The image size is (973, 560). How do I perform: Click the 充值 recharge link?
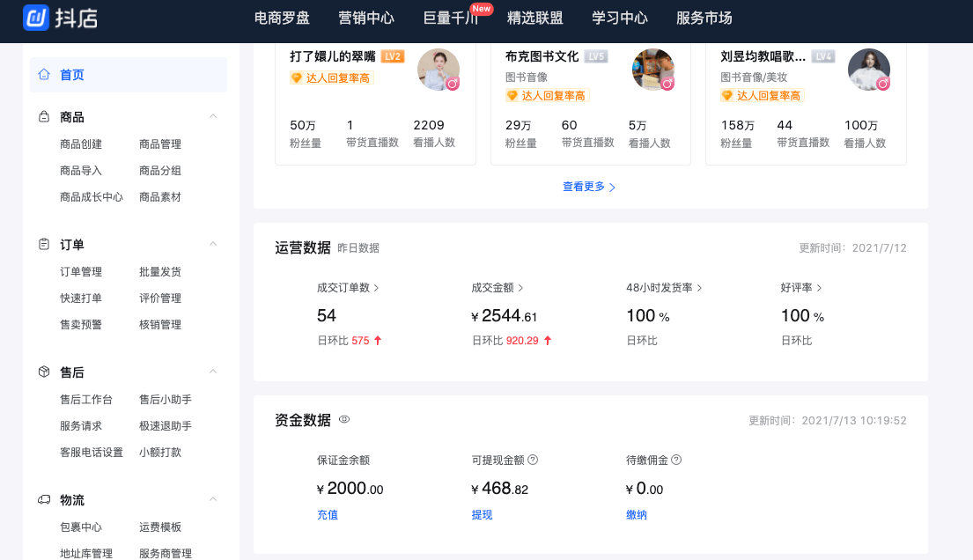328,514
